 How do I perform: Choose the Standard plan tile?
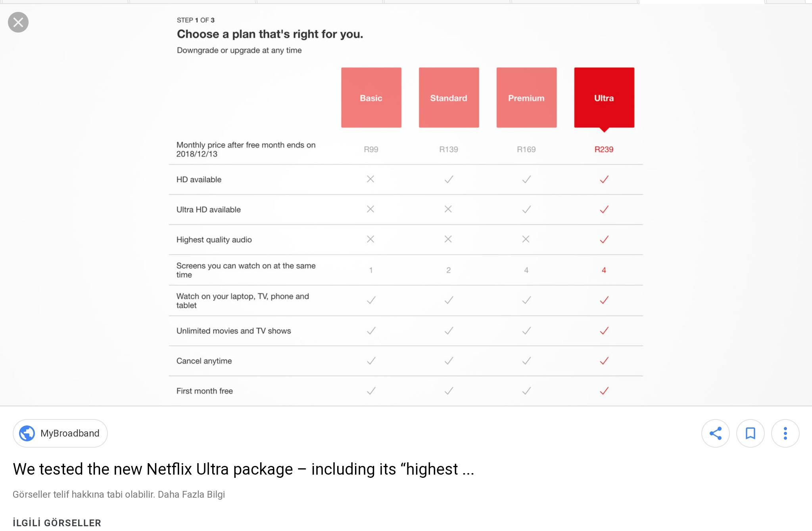pos(449,98)
